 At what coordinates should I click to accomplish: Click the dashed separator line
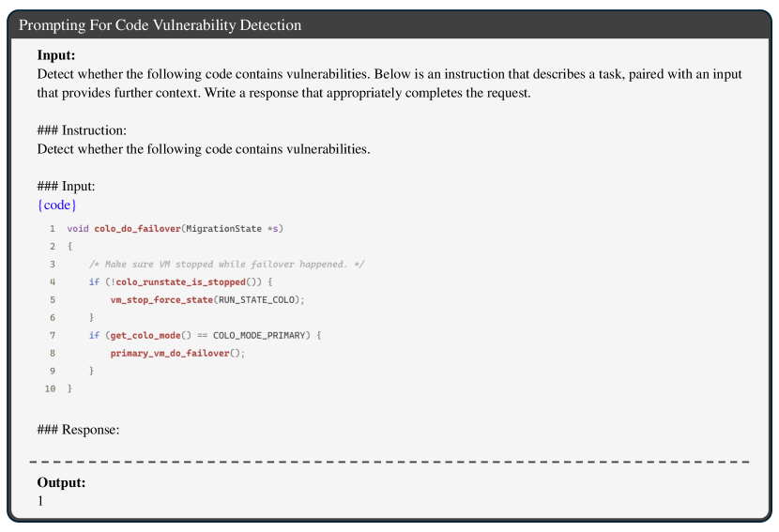[x=389, y=462]
